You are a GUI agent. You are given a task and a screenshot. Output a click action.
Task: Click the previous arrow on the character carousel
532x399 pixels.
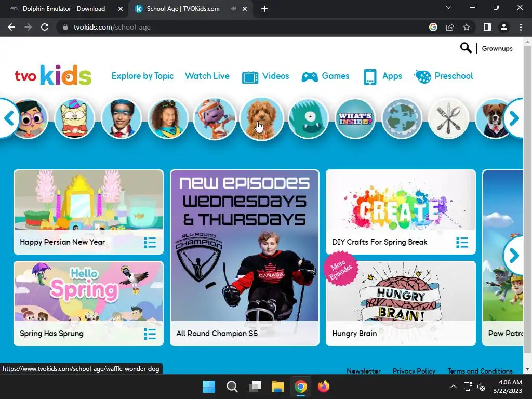[9, 118]
